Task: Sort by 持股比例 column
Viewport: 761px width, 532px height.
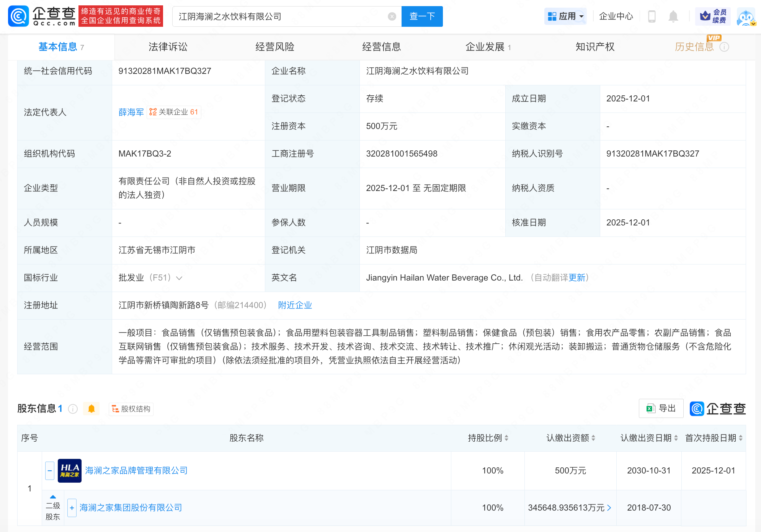Action: 488,438
